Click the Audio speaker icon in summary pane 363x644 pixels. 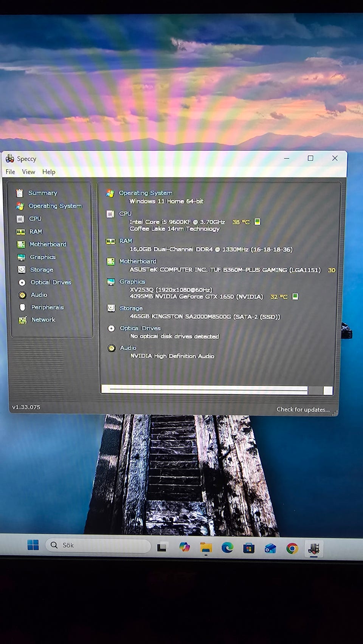pos(112,348)
